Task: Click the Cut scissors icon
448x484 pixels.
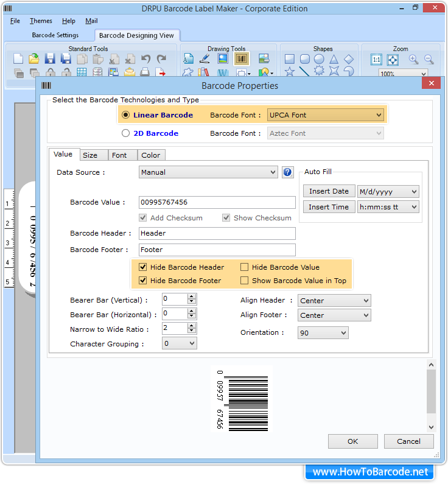Action: click(x=114, y=59)
